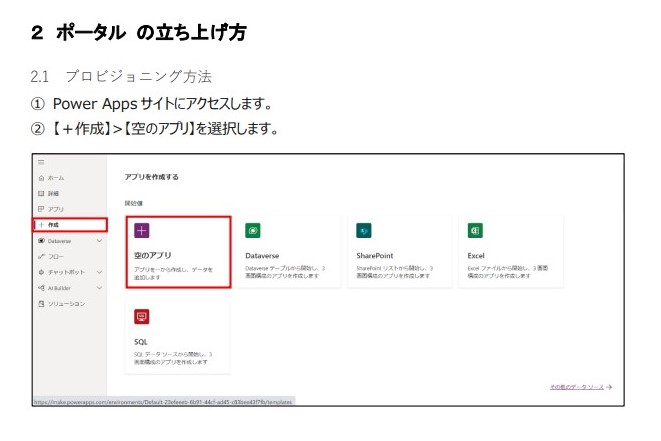Open the ホーム sidebar item
661x441 pixels.
click(x=56, y=178)
